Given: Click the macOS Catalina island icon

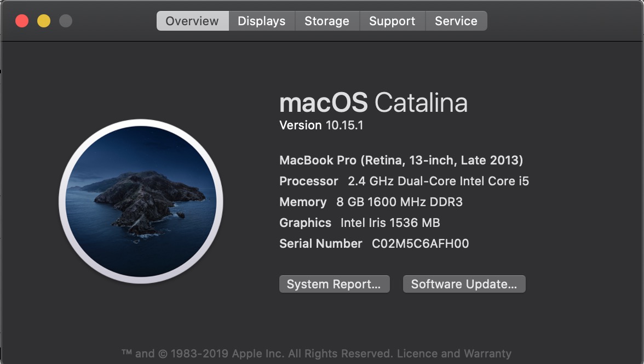Looking at the screenshot, I should (141, 201).
